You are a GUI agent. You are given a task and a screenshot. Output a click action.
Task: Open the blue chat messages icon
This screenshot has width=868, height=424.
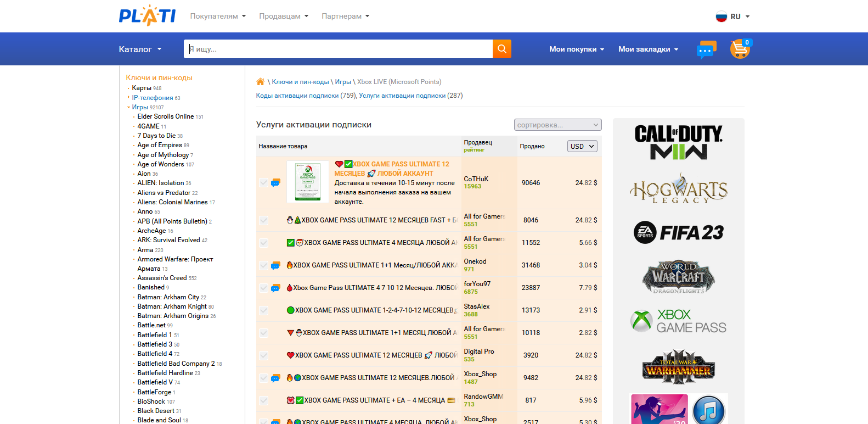pos(706,49)
